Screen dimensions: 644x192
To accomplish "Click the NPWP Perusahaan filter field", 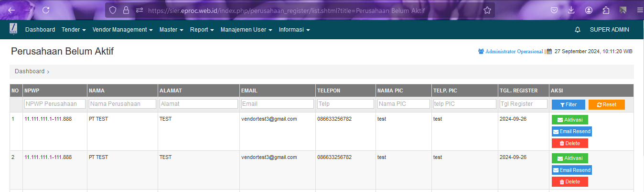I will 54,104.
